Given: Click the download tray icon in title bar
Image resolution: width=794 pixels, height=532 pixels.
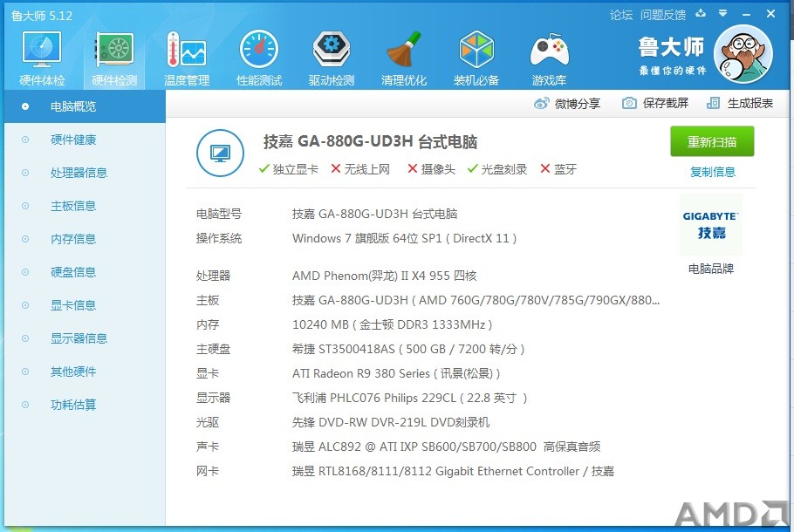Looking at the screenshot, I should pos(701,13).
